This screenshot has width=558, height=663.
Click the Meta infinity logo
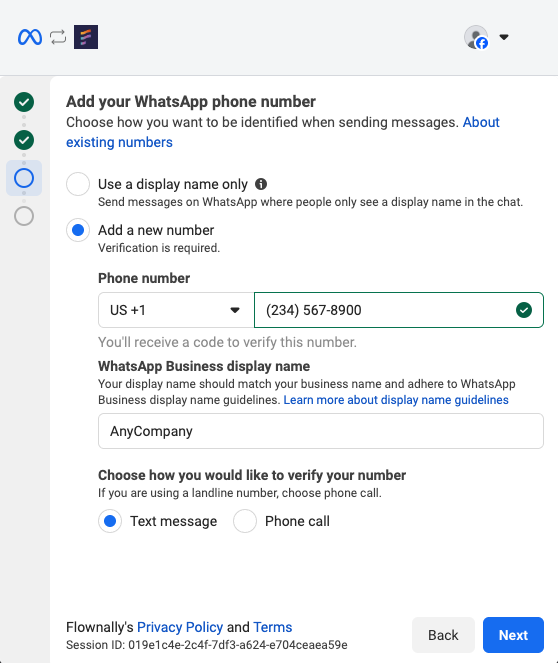coord(30,37)
